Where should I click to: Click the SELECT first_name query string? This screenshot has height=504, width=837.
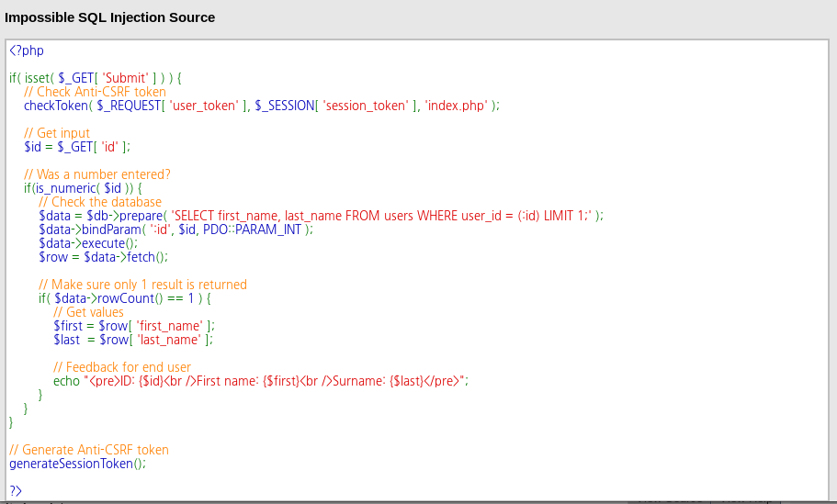pyautogui.click(x=381, y=216)
